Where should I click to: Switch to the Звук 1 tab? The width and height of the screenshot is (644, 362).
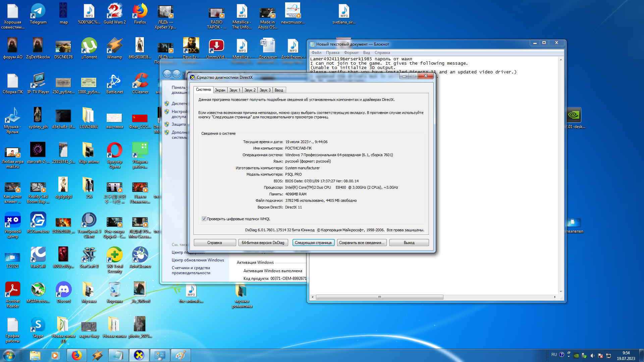[x=235, y=90]
